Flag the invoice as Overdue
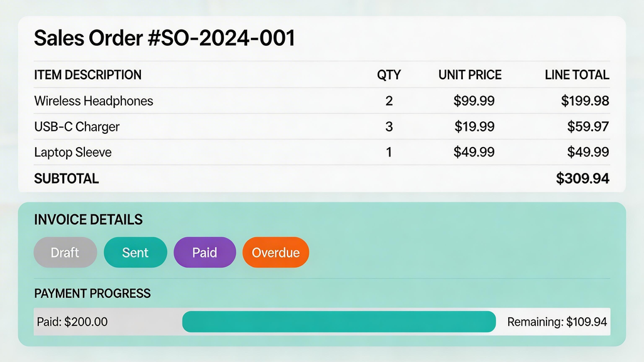The image size is (644, 362). click(x=275, y=252)
